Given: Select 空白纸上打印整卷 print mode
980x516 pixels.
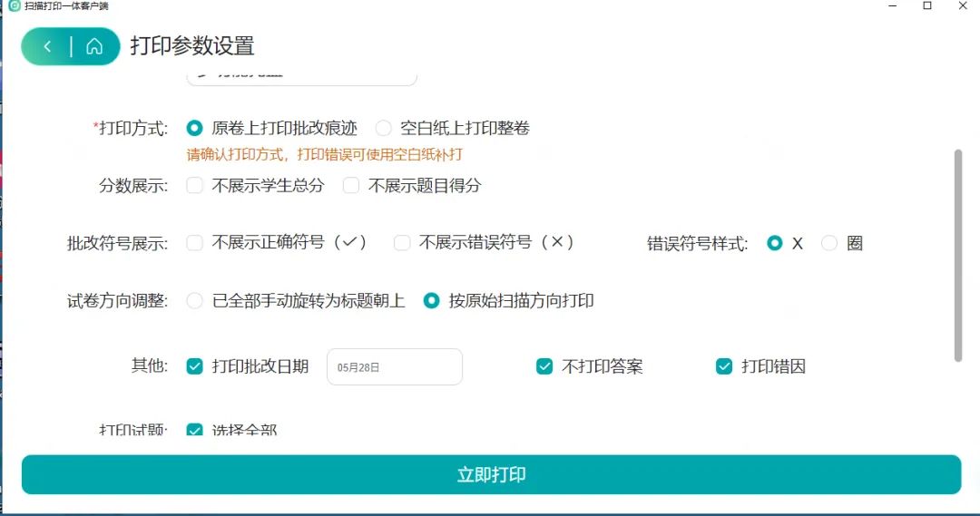Looking at the screenshot, I should tap(383, 128).
